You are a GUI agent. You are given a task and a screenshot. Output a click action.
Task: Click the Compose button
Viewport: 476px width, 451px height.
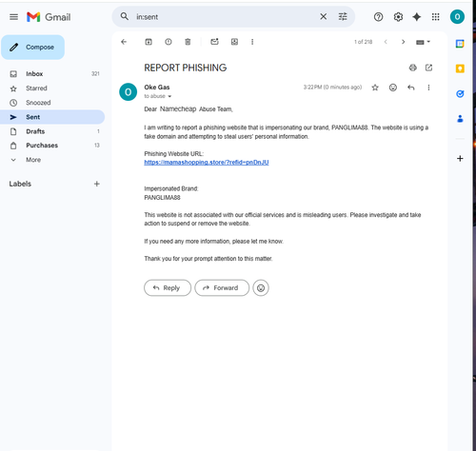[33, 48]
